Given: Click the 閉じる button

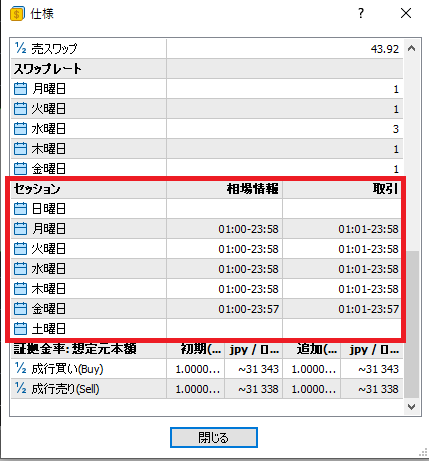Looking at the screenshot, I should 214,437.
